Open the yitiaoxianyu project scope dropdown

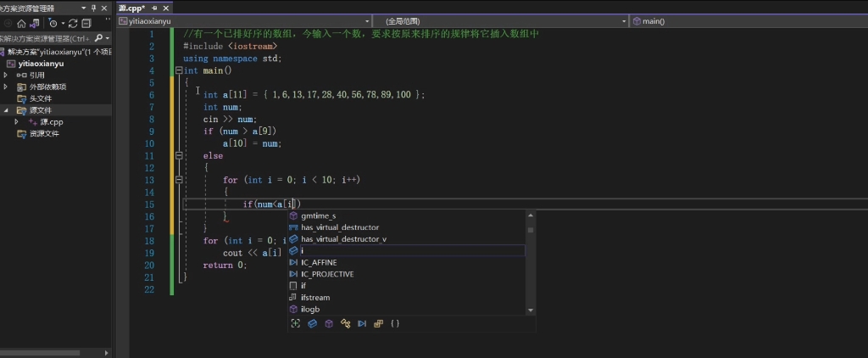244,21
